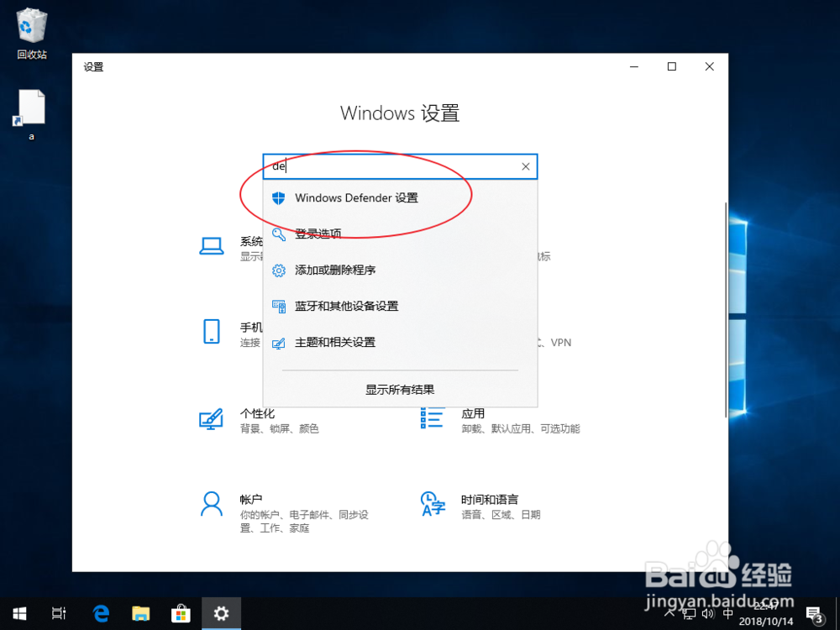Click 显示所有结果 link

[400, 390]
